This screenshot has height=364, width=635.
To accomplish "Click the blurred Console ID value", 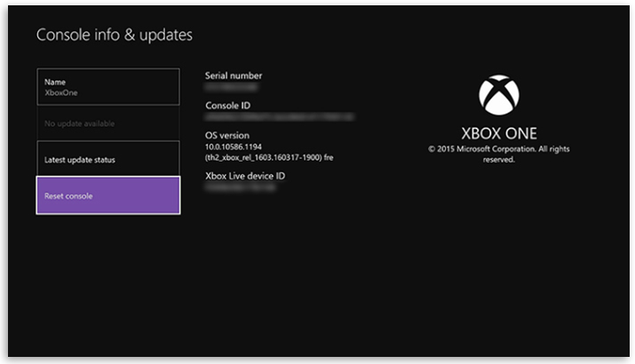I will tap(279, 117).
